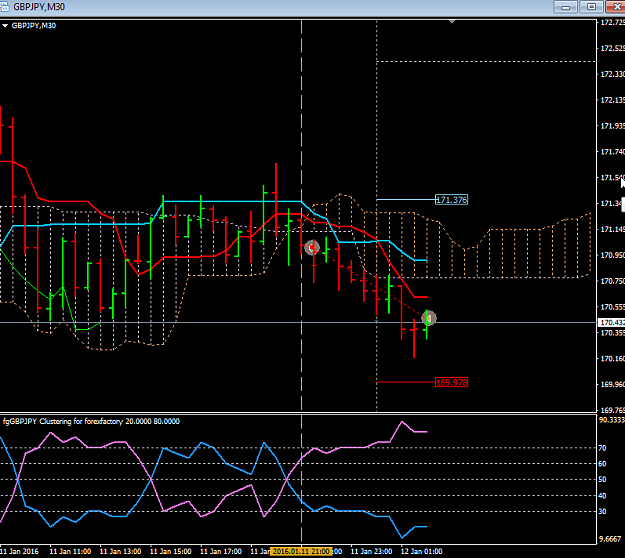This screenshot has width=625, height=558.
Task: Select the 169.978 red price level label
Action: pos(451,383)
